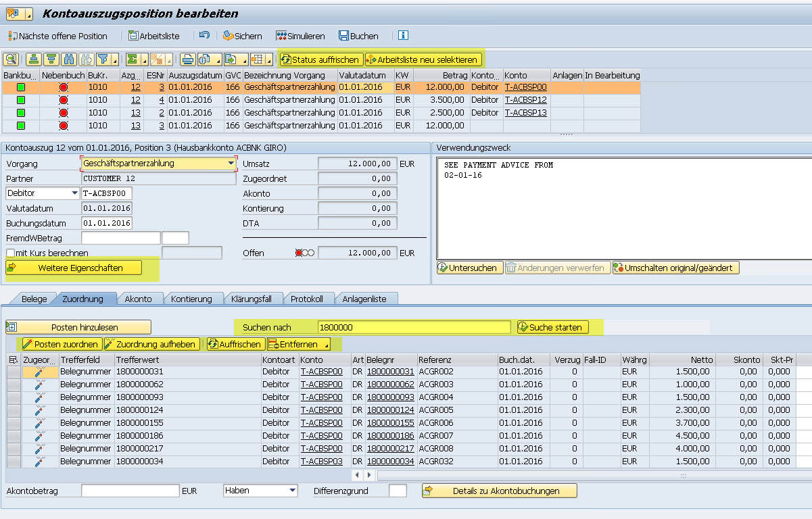Viewport: 812px width, 519px height.
Task: Click the binoculars find icon
Action: tap(70, 59)
